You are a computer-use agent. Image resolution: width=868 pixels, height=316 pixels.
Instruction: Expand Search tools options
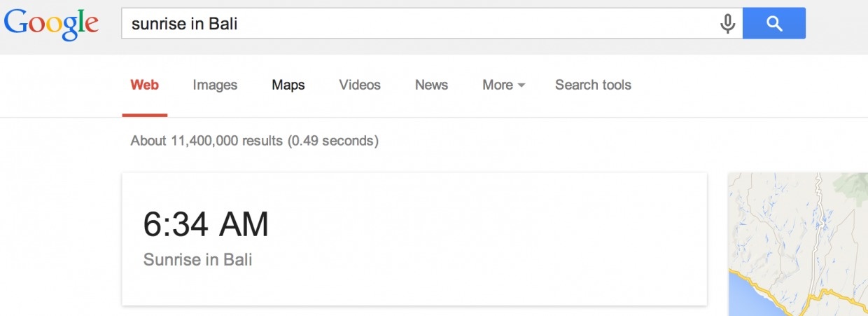click(x=593, y=85)
